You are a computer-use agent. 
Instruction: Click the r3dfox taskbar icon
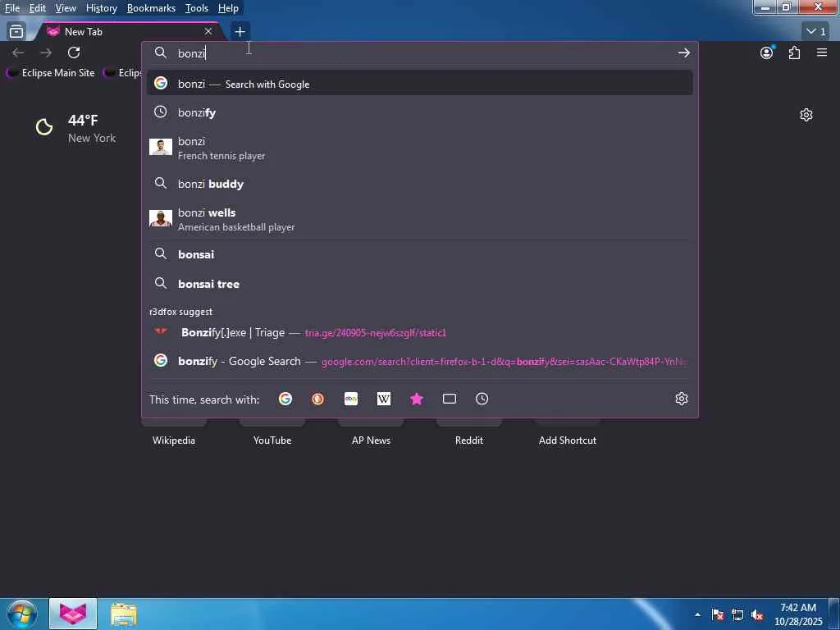pyautogui.click(x=73, y=614)
